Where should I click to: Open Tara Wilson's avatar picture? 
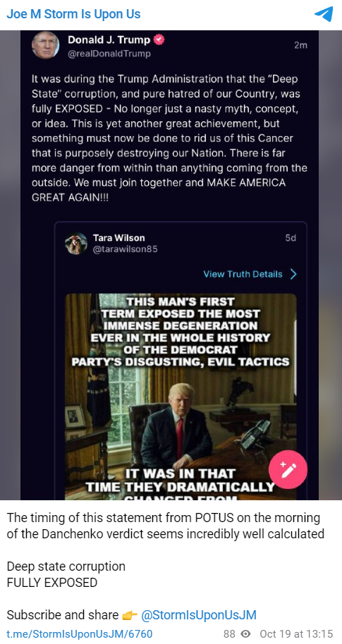click(76, 243)
